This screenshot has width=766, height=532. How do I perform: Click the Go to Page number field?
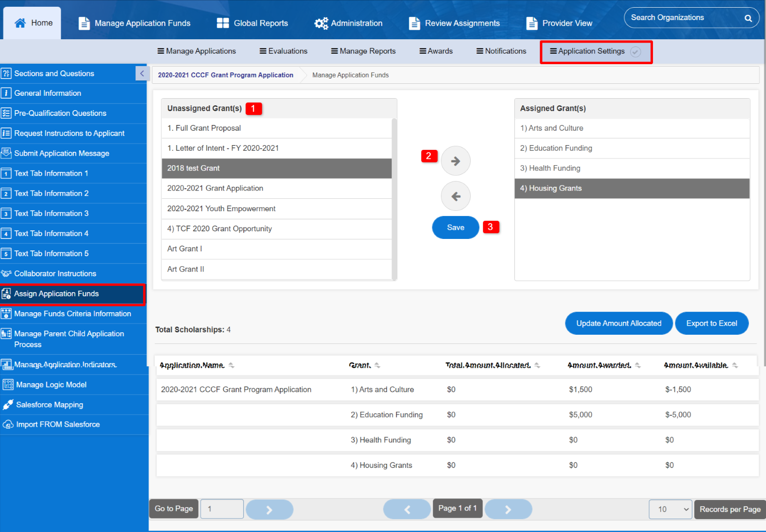tap(222, 509)
